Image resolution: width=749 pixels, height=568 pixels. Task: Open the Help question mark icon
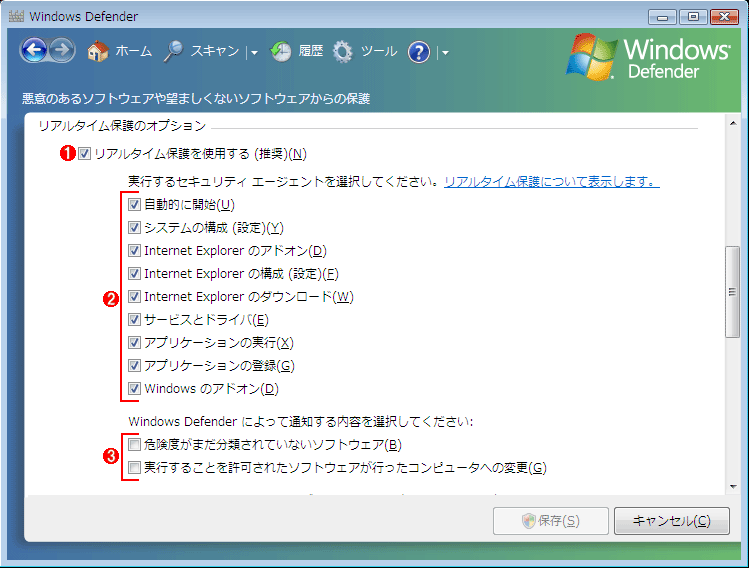coord(419,52)
